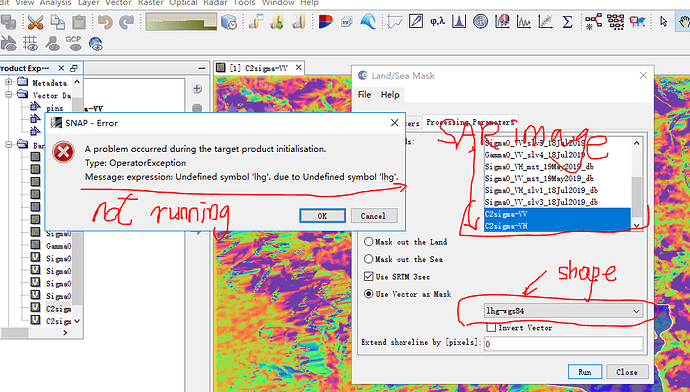Open the Graph Builder tool icon

click(x=594, y=21)
